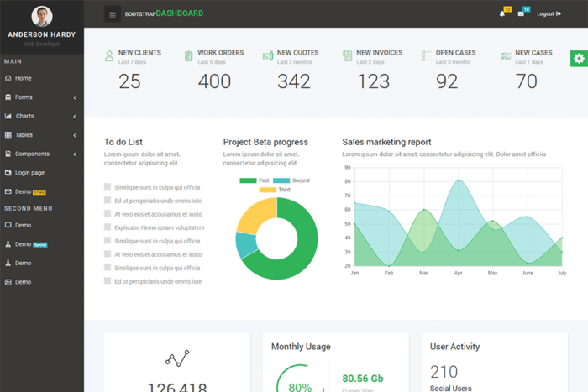Expand the Charts submenu chevron
Screen dimensions: 588x392
75,116
